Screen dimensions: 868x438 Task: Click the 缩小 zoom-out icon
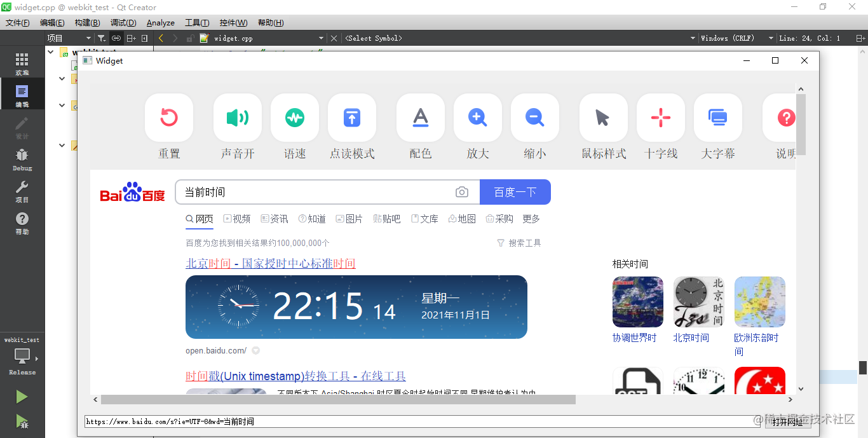(x=534, y=118)
